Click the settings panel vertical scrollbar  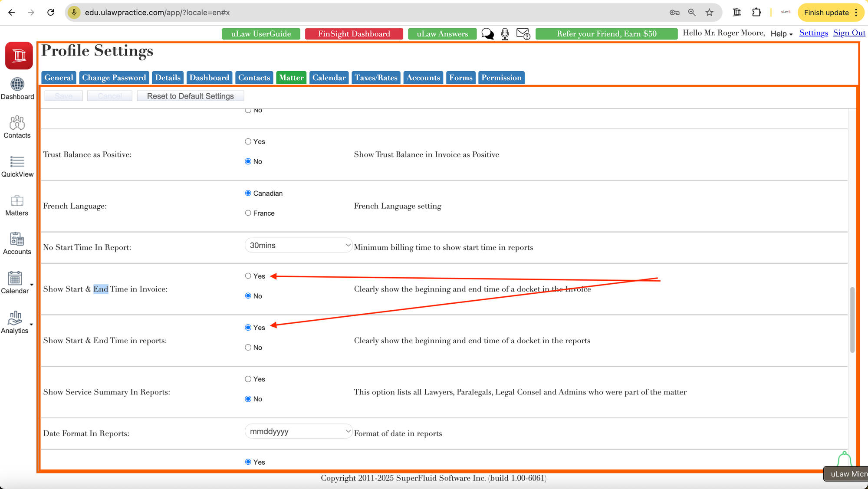point(852,319)
